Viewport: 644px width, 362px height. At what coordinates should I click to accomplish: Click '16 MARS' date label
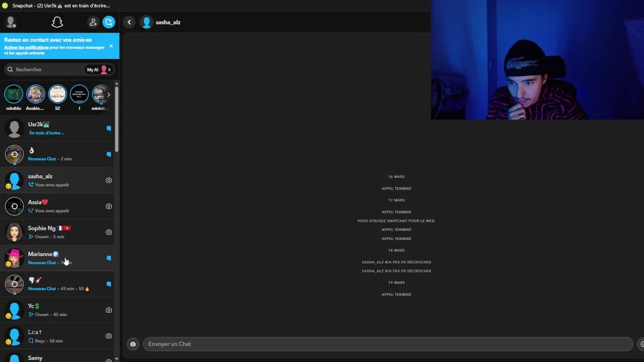click(396, 176)
